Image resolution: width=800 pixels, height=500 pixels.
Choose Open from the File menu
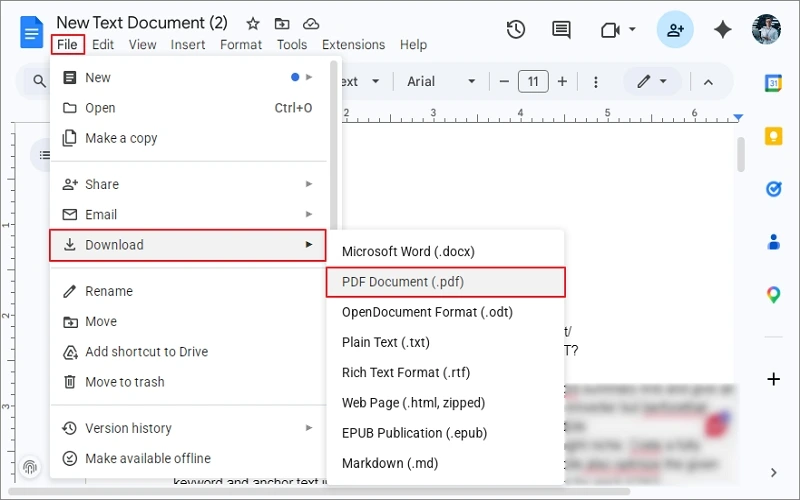click(188, 108)
